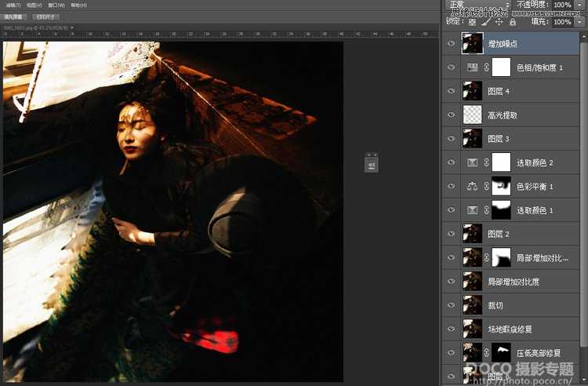Image resolution: width=588 pixels, height=386 pixels.
Task: Click the lock image pixels brush icon
Action: 485,22
